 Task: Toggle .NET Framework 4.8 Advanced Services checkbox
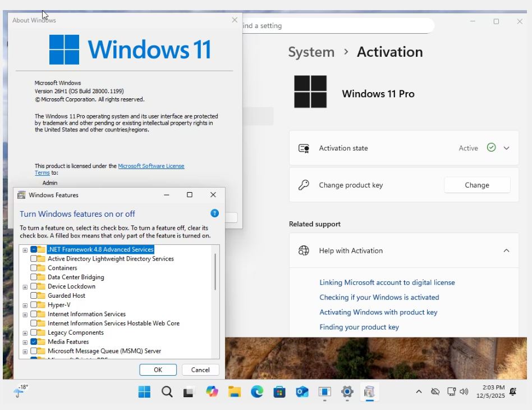pyautogui.click(x=34, y=249)
